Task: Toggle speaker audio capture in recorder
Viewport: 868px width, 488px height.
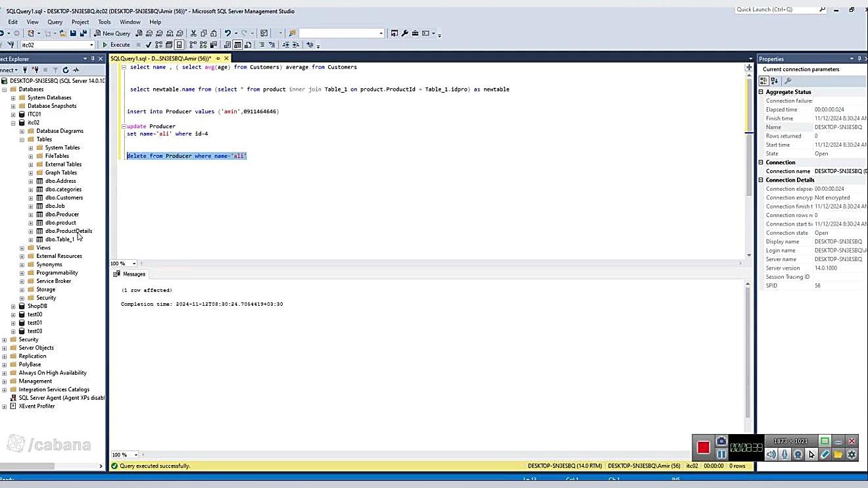Action: (x=771, y=454)
